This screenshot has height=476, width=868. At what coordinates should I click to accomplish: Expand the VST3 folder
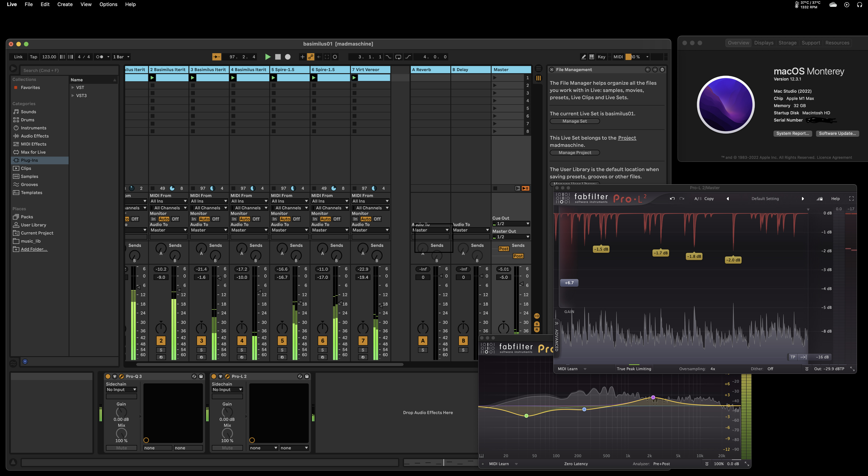(x=72, y=96)
